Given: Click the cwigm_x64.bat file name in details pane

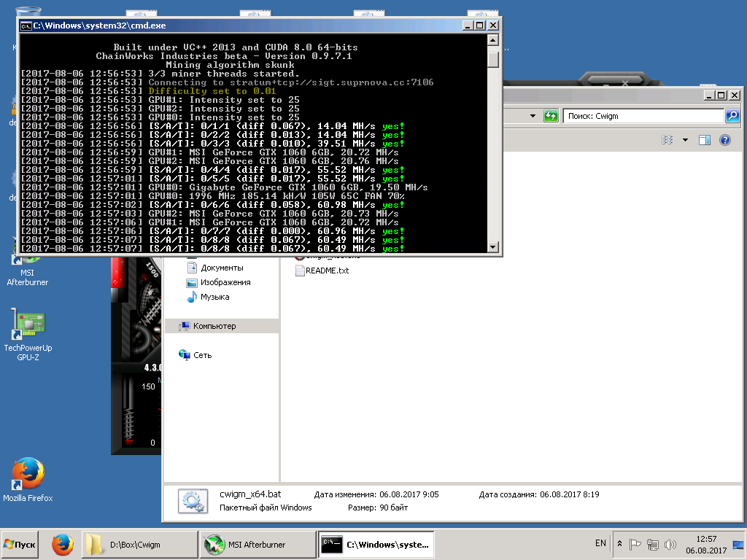Looking at the screenshot, I should (x=250, y=494).
